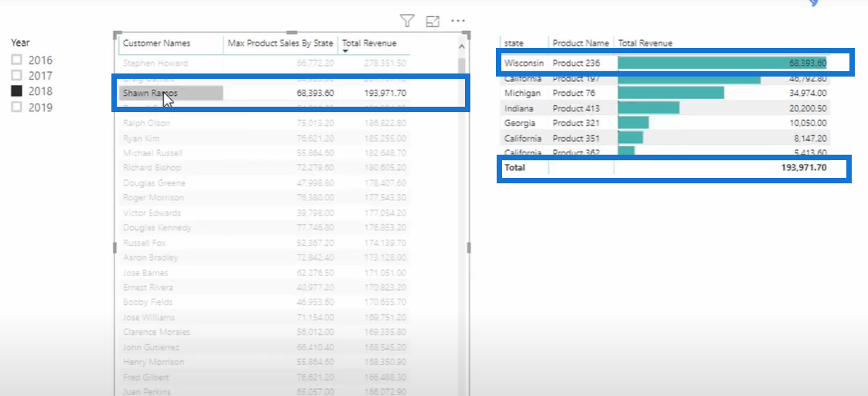Click the Year slicer title
Viewport: 868px width, 396px height.
pyautogui.click(x=20, y=43)
